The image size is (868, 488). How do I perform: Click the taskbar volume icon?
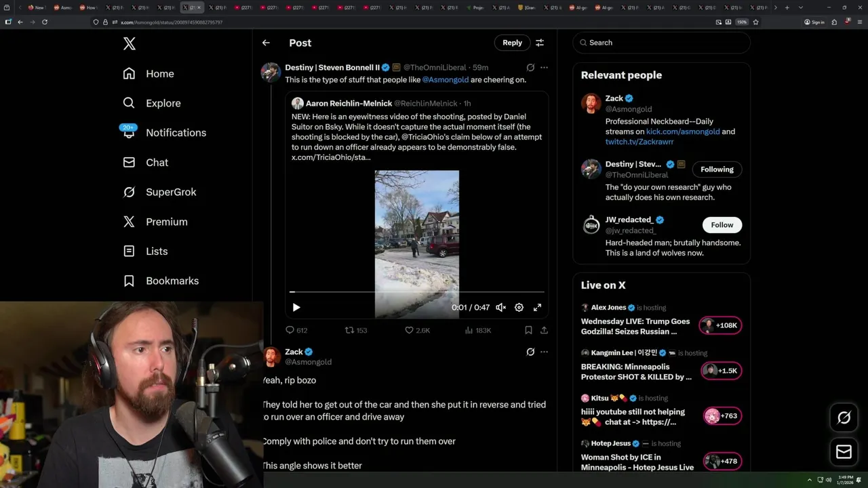pos(829,480)
